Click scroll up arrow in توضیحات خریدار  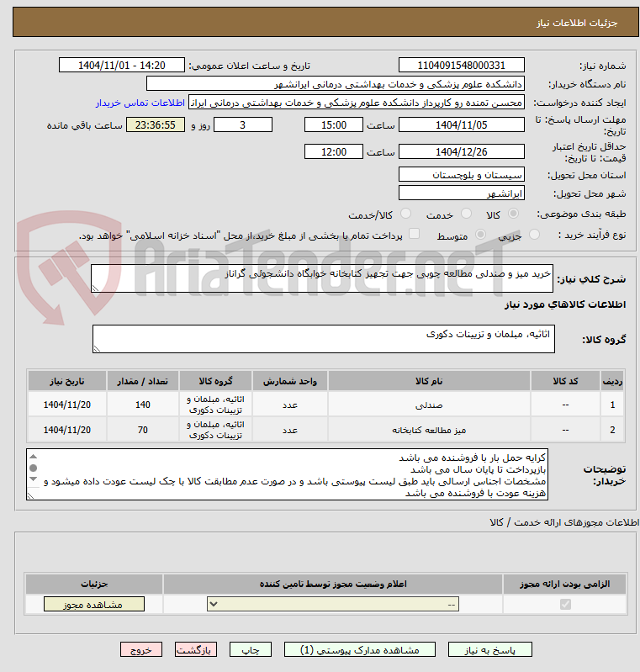34,457
